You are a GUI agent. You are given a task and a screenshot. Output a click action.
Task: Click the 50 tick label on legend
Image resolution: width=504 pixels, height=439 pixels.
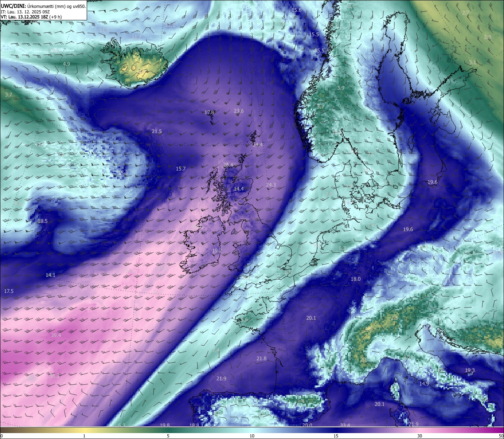[x=501, y=436]
